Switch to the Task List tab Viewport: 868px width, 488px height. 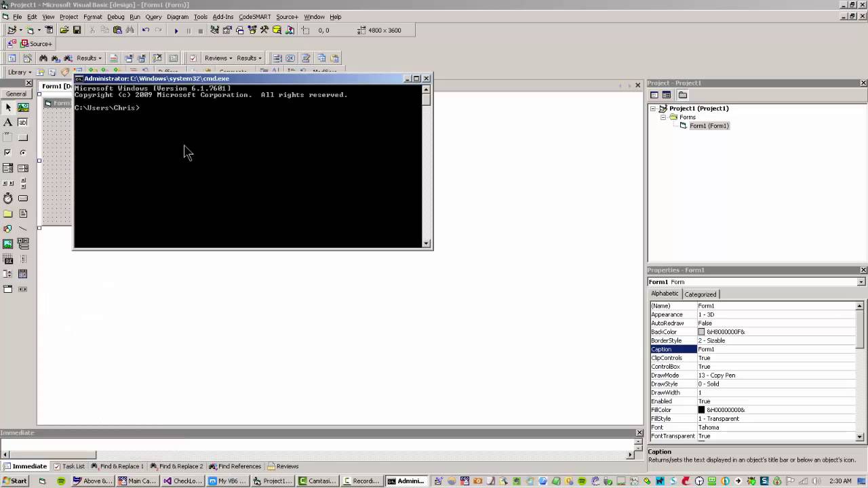(69, 466)
